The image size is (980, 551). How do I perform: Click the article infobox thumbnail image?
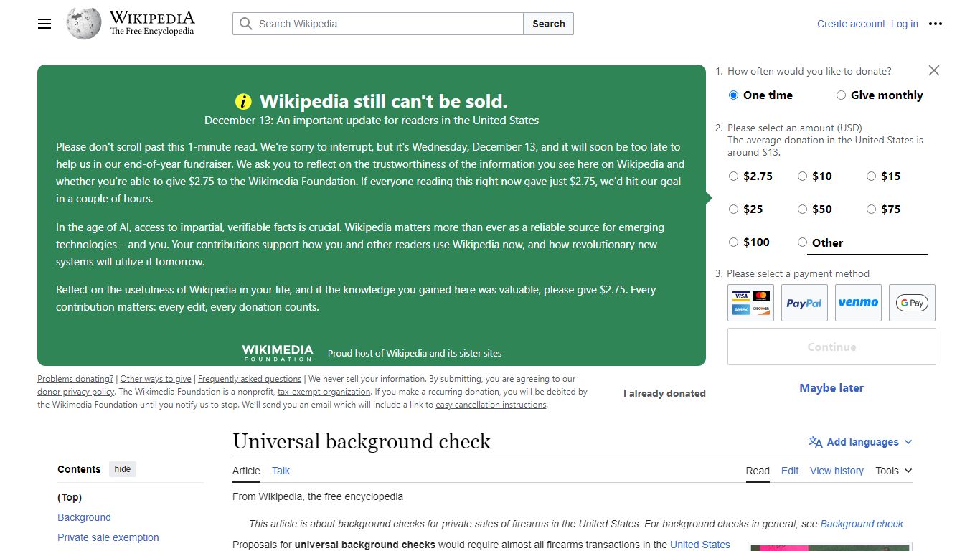829,547
